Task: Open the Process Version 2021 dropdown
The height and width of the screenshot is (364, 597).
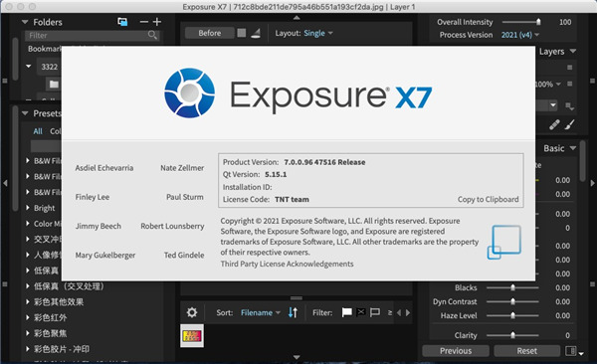Action: [520, 35]
